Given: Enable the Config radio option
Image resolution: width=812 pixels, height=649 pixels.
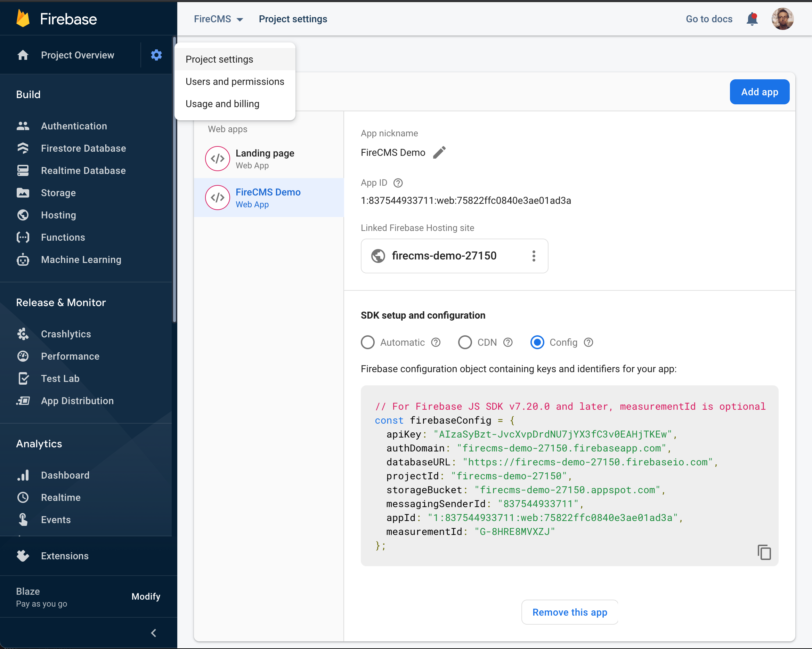Looking at the screenshot, I should (x=537, y=342).
